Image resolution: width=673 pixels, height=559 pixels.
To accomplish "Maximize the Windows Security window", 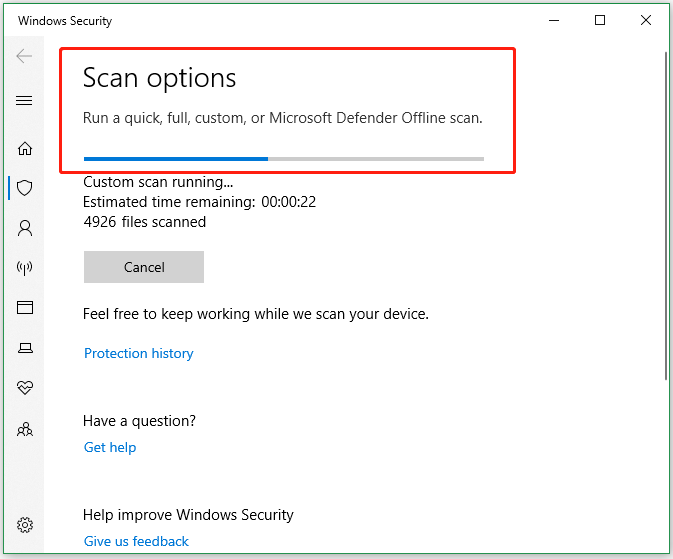I will (600, 20).
